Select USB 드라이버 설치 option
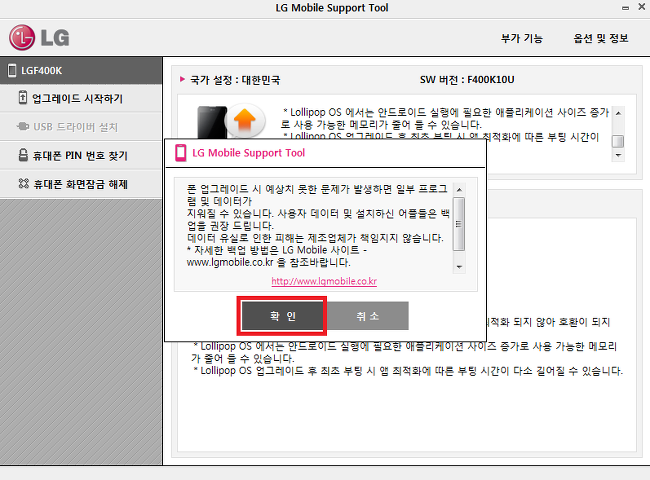650x480 pixels. (81, 127)
